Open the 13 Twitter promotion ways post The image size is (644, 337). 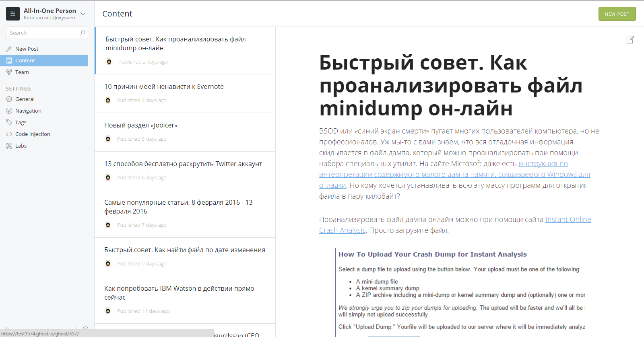(183, 164)
